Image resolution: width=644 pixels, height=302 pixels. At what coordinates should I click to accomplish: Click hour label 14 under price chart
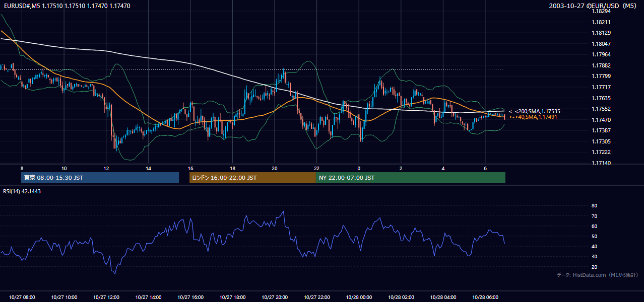pos(148,168)
